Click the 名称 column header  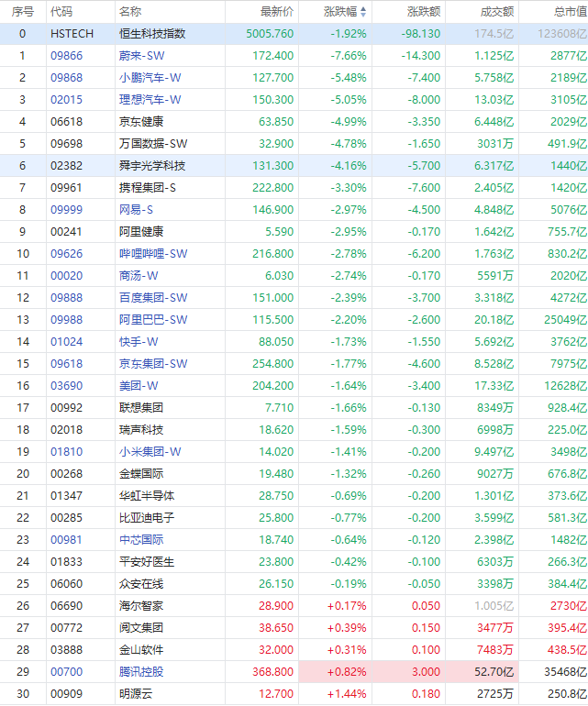(x=129, y=12)
